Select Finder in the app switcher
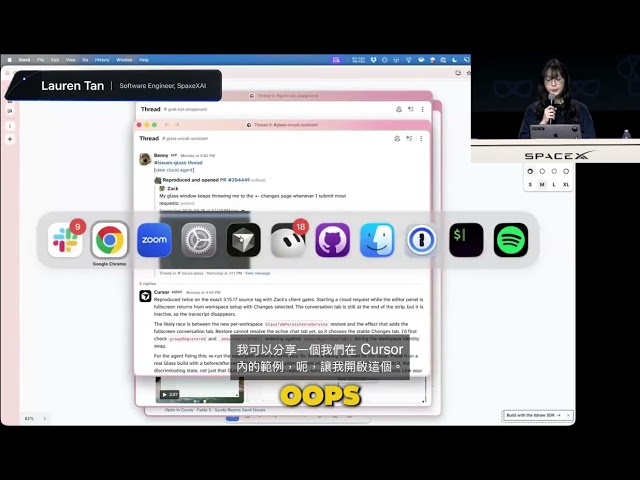 click(377, 240)
